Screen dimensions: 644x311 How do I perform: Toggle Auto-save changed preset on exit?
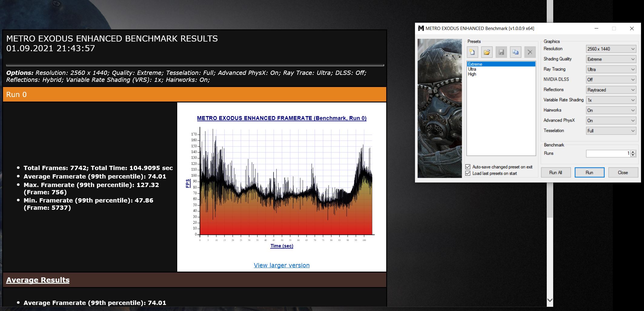pyautogui.click(x=468, y=167)
